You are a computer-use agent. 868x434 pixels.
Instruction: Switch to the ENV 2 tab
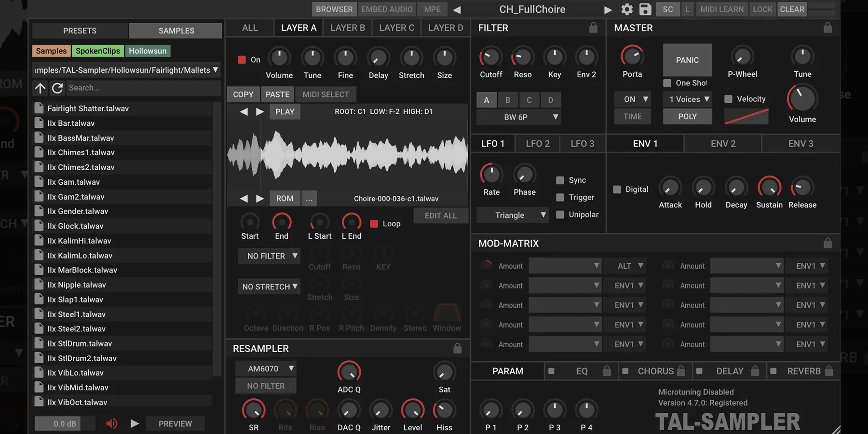click(x=722, y=144)
